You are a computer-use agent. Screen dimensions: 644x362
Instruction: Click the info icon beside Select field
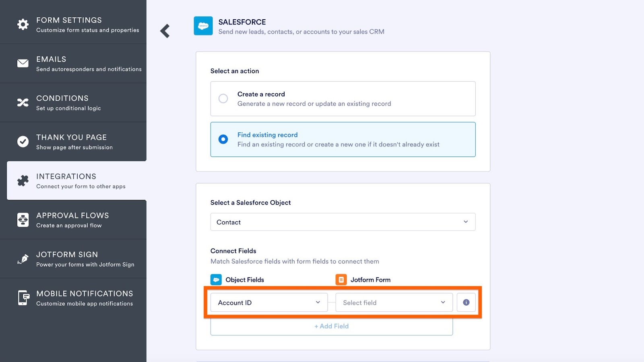point(466,302)
